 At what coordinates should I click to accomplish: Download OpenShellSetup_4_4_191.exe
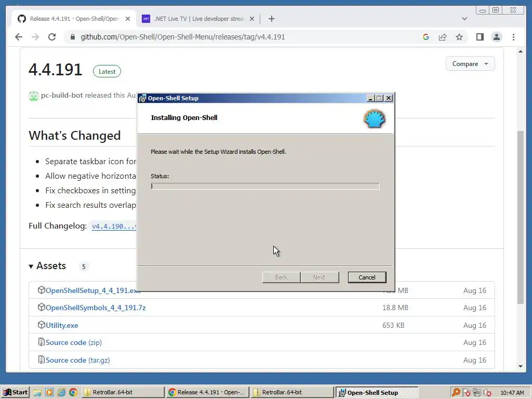click(92, 290)
